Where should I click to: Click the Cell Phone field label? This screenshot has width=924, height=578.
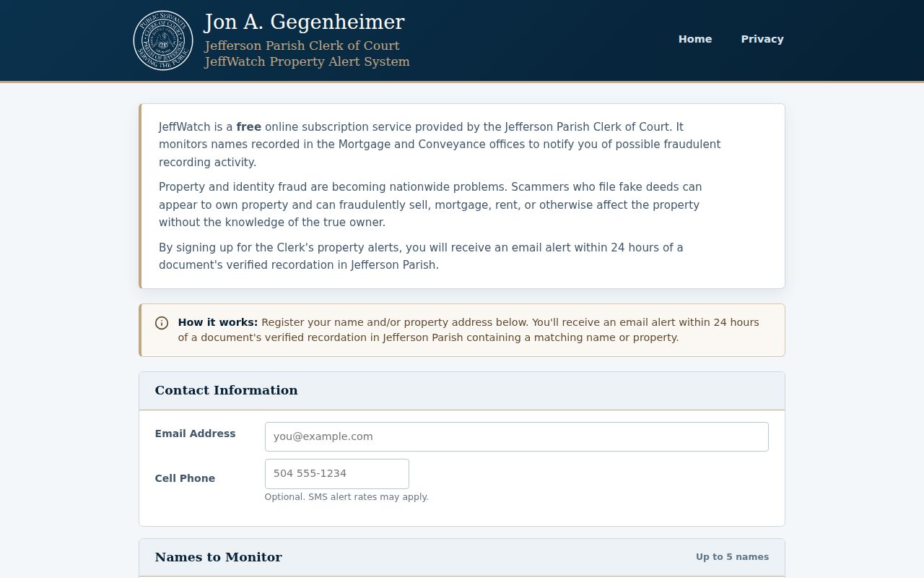coord(185,478)
